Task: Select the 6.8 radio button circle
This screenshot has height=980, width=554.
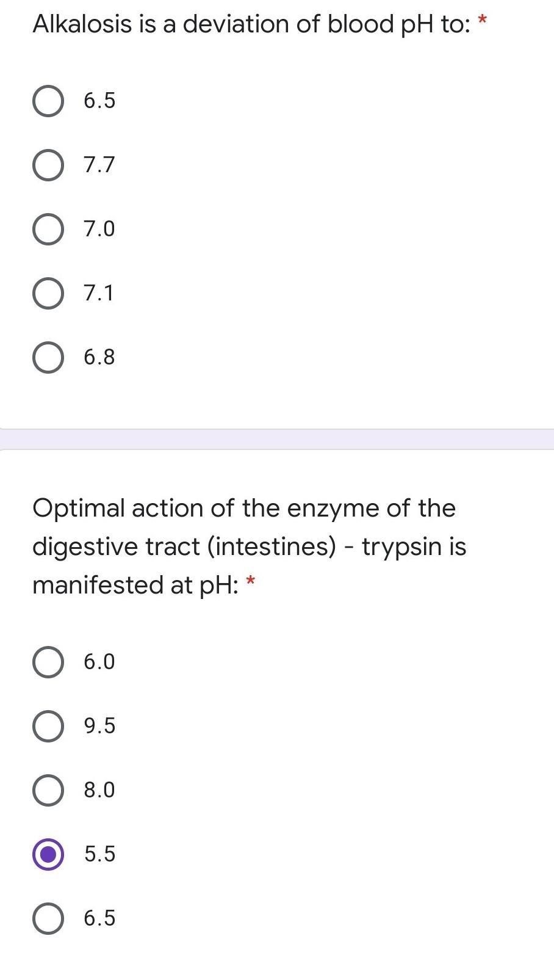Action: coord(48,357)
